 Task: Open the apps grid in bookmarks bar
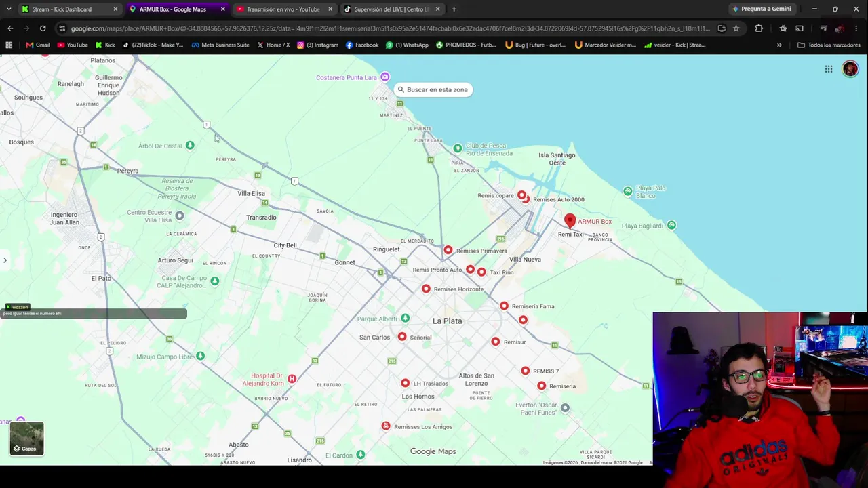9,45
